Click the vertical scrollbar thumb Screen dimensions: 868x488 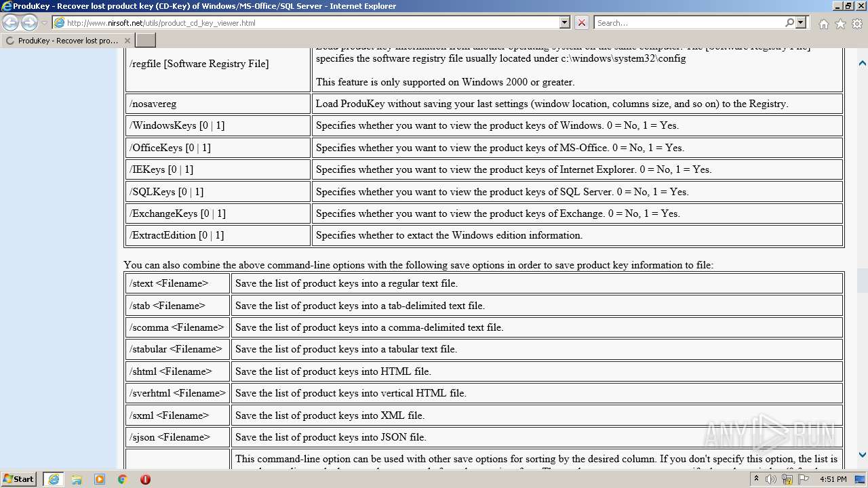(862, 281)
